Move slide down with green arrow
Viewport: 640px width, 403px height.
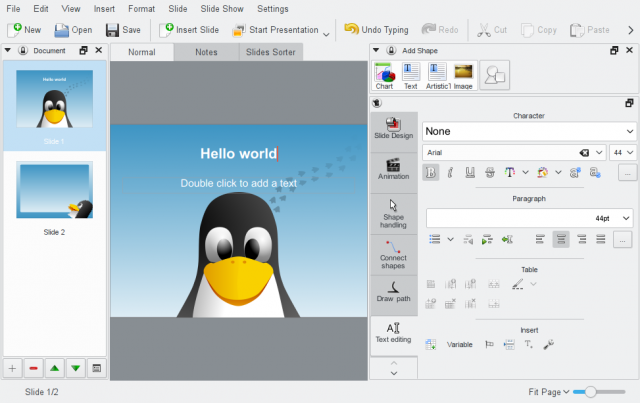(76, 368)
